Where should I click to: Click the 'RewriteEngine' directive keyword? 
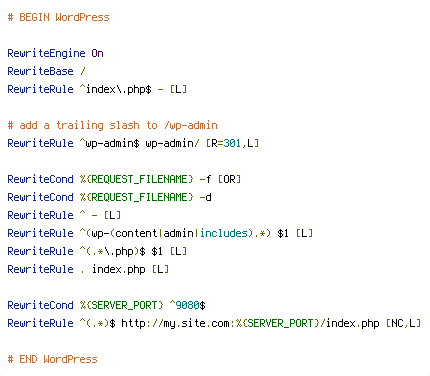pyautogui.click(x=46, y=53)
